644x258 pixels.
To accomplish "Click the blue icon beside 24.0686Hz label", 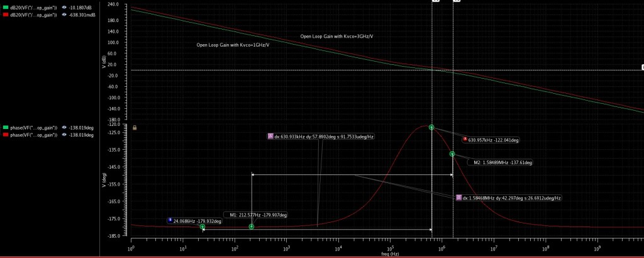I will 170,221.
